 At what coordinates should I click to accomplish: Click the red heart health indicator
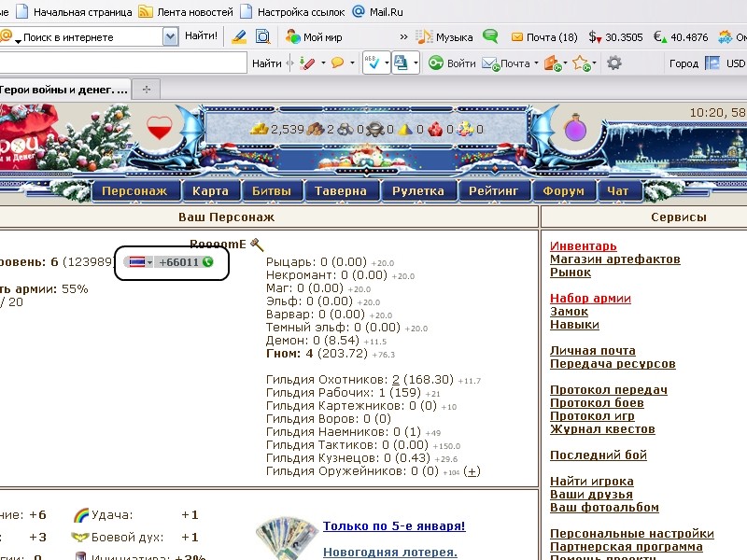161,127
